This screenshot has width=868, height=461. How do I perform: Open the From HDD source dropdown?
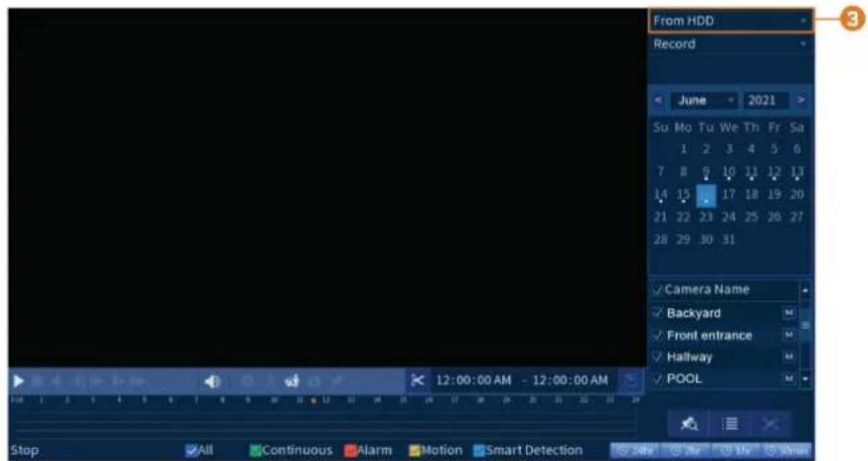tap(730, 21)
